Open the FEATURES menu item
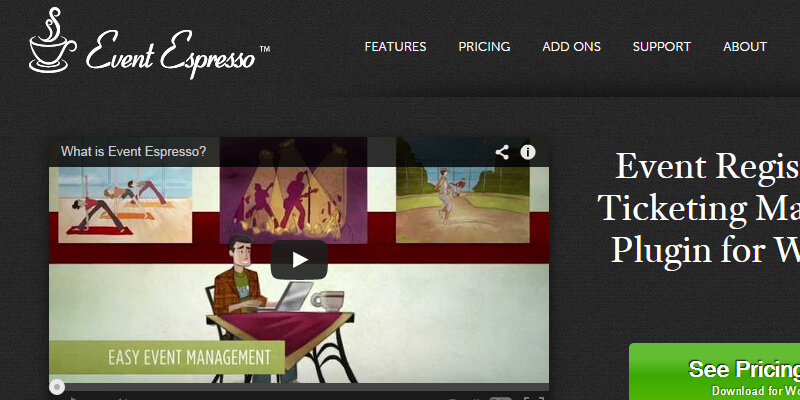 tap(395, 46)
